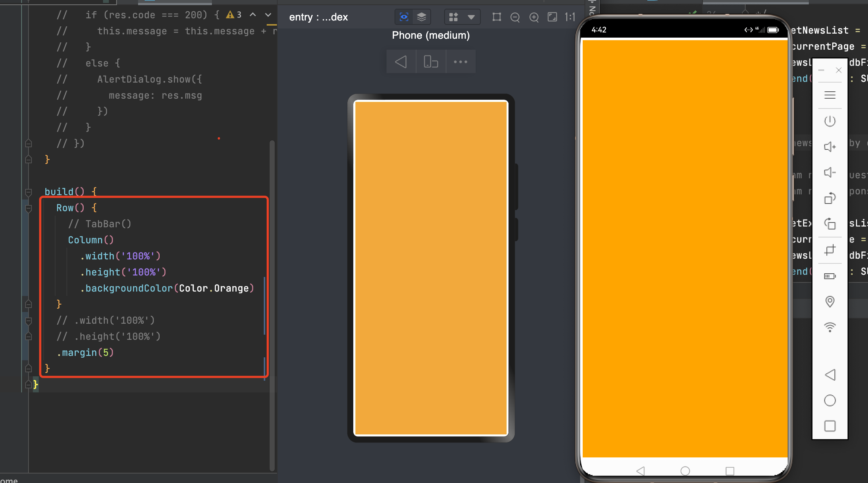This screenshot has width=868, height=483.
Task: Reset preview zoom to 1:1
Action: [570, 17]
